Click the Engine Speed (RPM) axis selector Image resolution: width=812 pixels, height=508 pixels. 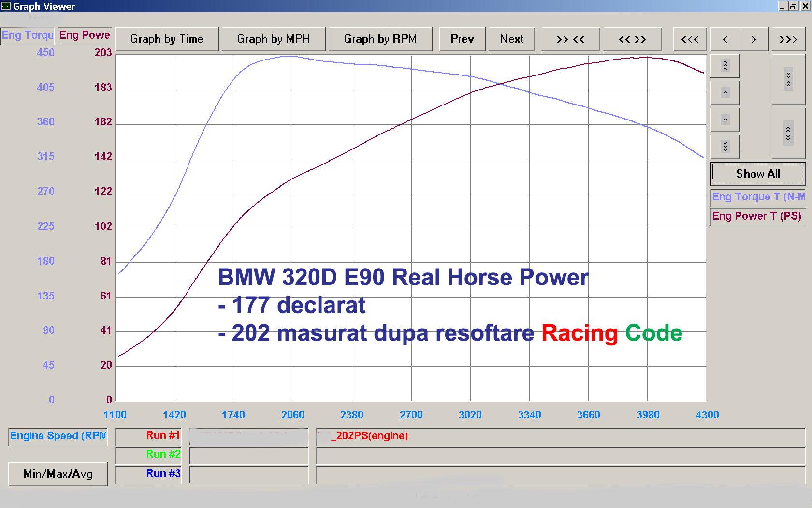58,436
